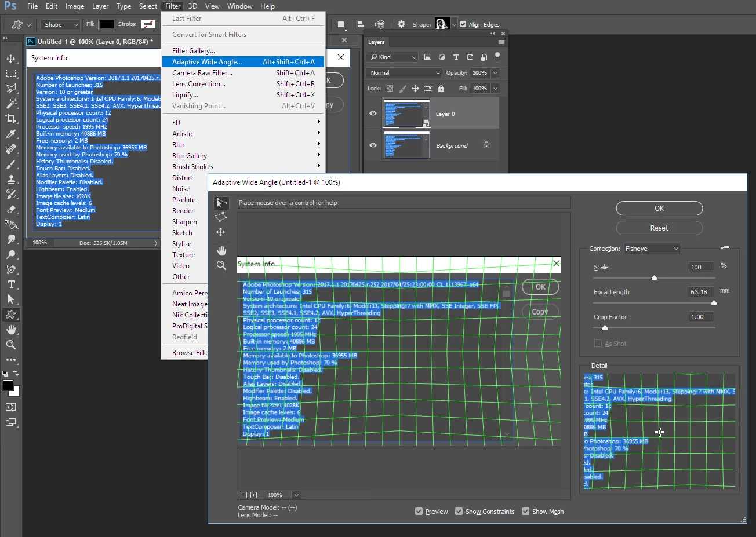Open the custom Shape picker dropdown arrow
756x537 pixels.
click(454, 24)
